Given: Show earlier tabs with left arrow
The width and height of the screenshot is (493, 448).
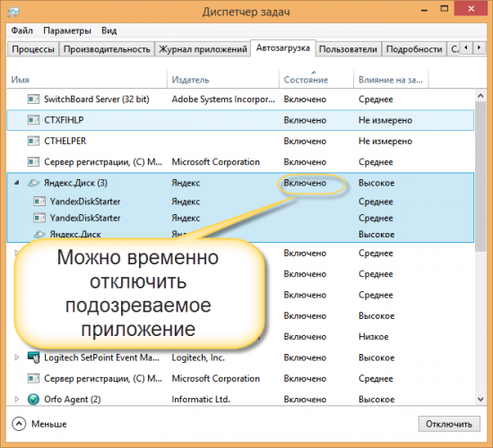Looking at the screenshot, I should point(466,47).
